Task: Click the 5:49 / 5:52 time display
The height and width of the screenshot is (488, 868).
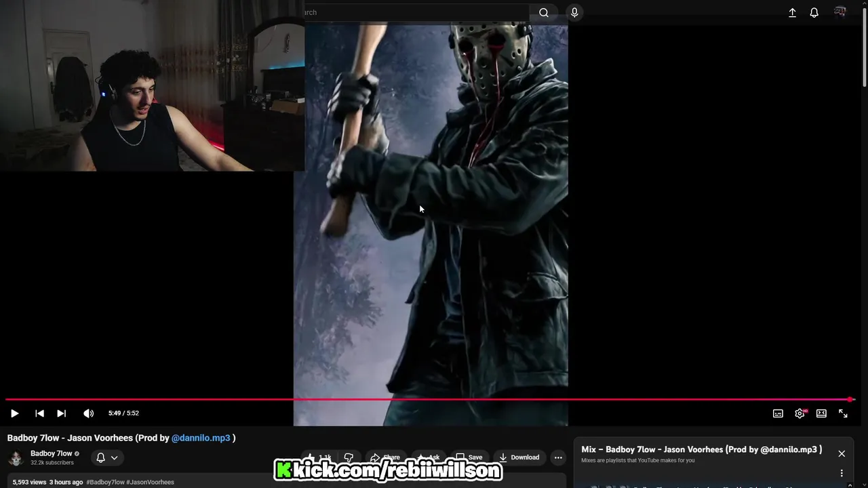Action: click(x=123, y=413)
